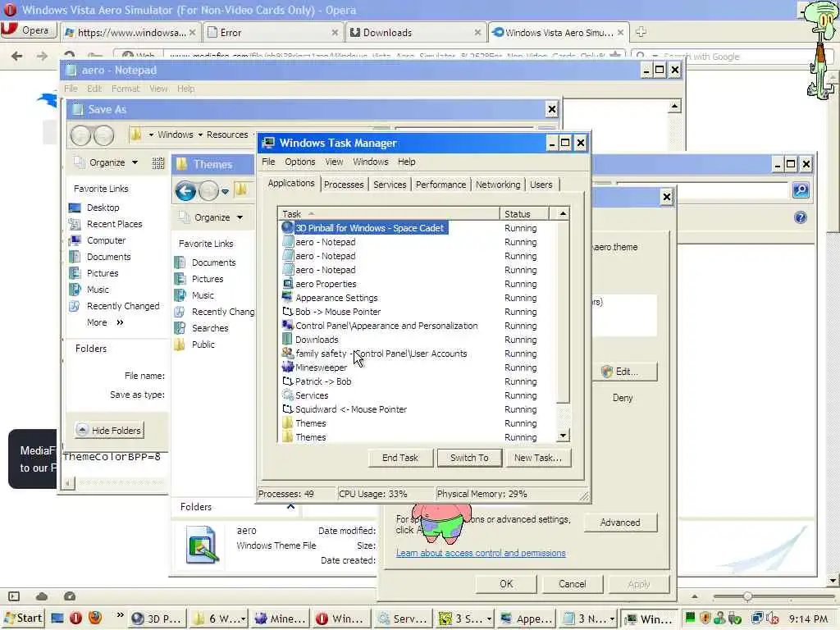
Task: Launch Firefox from the quick launch bar
Action: [x=95, y=619]
